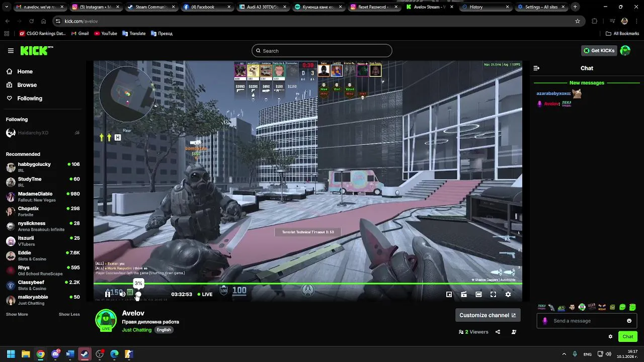The width and height of the screenshot is (644, 362).
Task: Open the user profile avatar menu
Action: [625, 51]
